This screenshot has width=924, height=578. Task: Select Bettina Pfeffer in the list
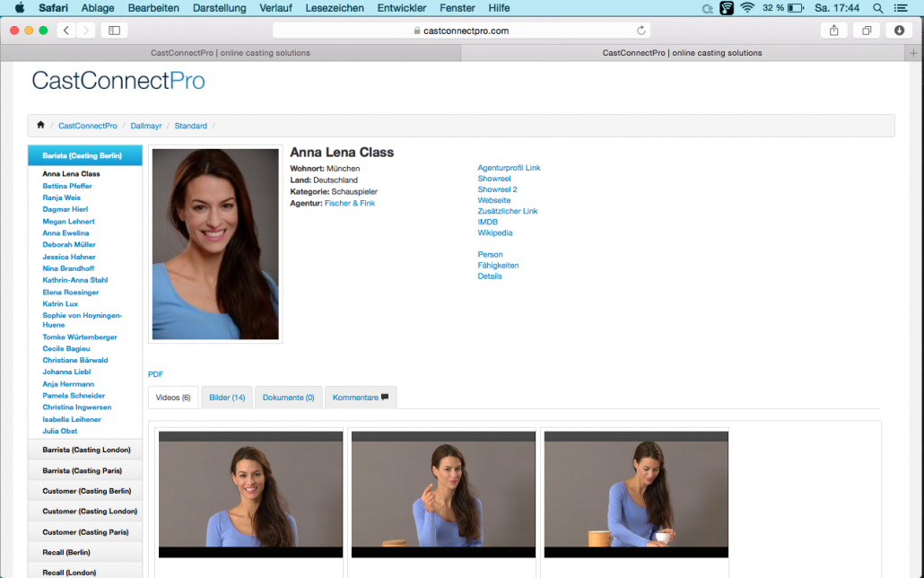click(67, 186)
